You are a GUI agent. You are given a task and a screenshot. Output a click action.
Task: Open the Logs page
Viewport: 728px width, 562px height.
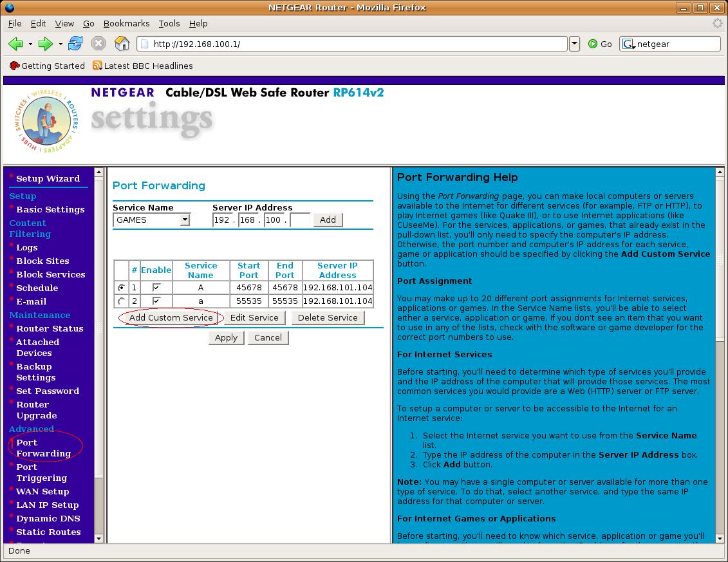[27, 248]
